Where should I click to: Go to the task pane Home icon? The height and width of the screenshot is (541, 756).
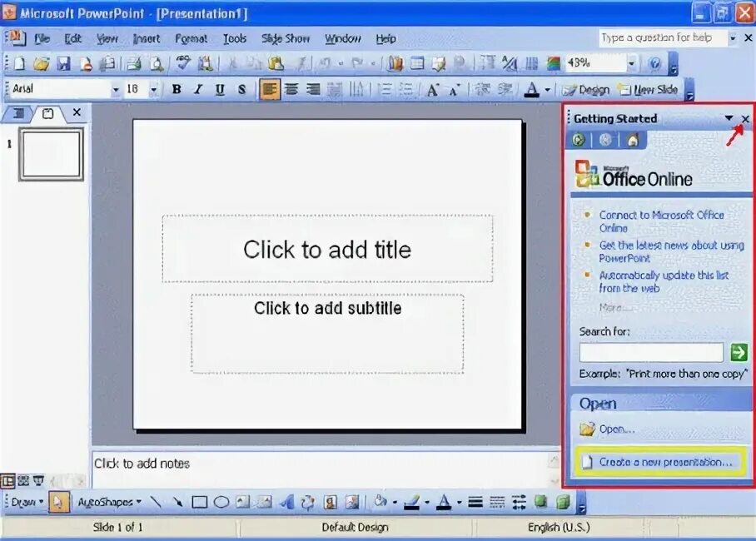tap(633, 141)
